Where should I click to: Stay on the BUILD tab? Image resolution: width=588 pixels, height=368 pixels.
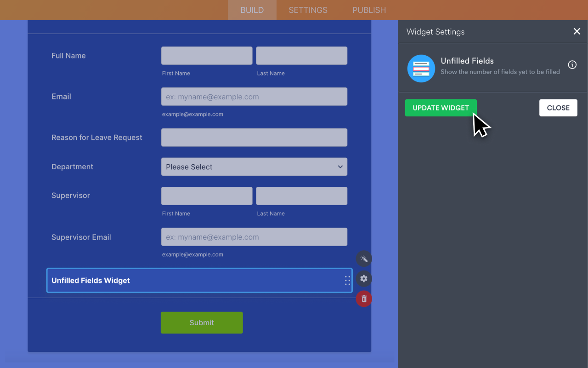point(252,10)
